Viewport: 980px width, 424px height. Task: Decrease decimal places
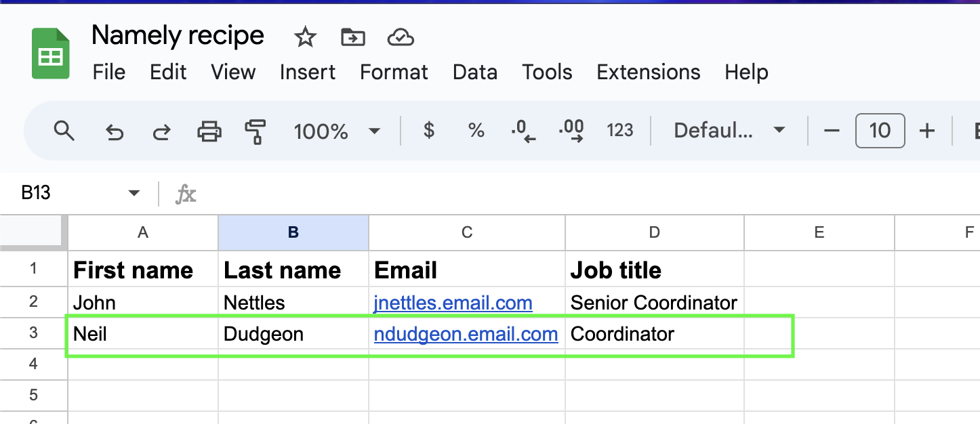523,130
